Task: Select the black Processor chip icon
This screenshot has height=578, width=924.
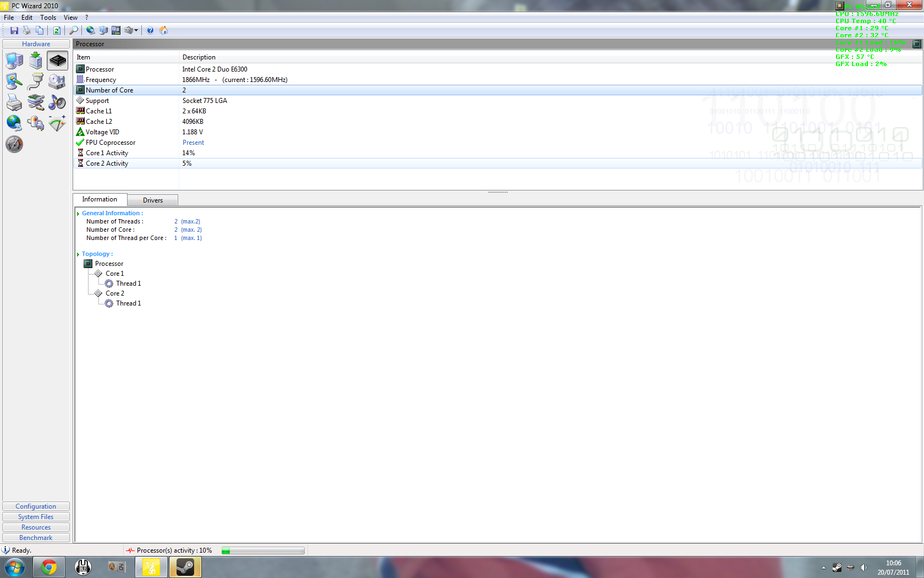Action: pyautogui.click(x=57, y=61)
